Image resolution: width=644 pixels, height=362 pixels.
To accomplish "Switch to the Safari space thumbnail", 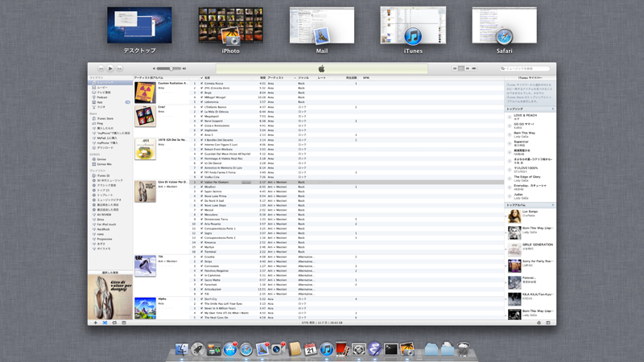I will click(x=504, y=27).
